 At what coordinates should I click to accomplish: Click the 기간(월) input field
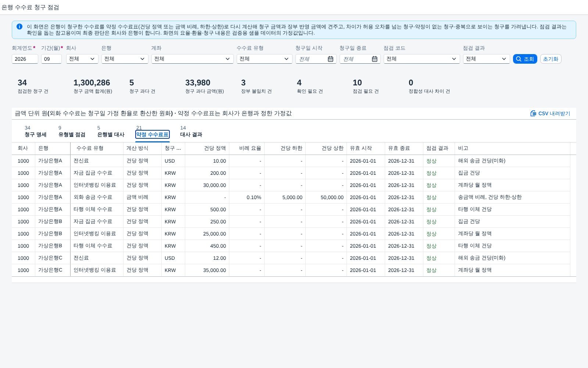51,59
